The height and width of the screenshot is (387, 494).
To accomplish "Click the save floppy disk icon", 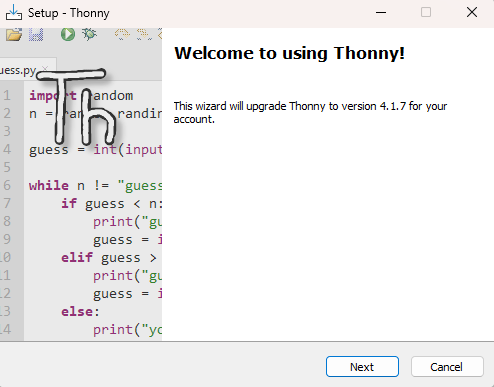I will coord(36,34).
